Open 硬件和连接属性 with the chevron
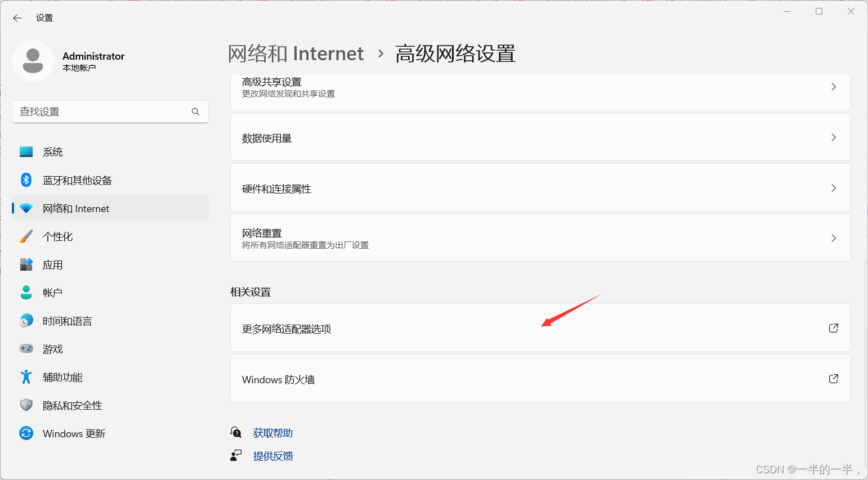 tap(834, 188)
